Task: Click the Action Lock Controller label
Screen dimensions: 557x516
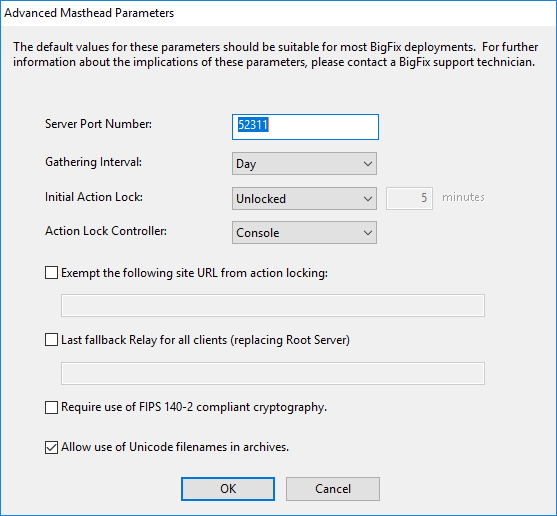Action: tap(106, 231)
